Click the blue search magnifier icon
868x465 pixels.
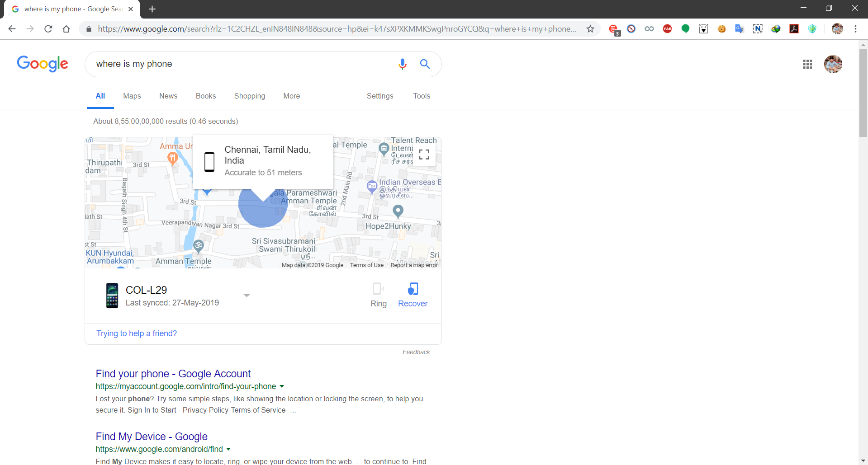click(425, 64)
